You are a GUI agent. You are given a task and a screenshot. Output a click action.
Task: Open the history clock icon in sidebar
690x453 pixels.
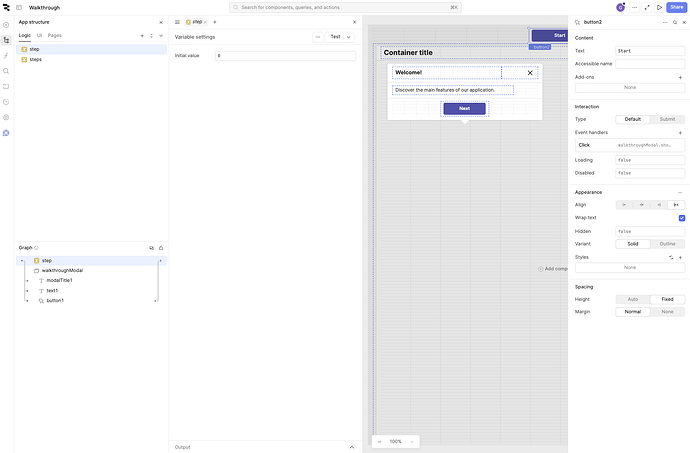click(x=6, y=102)
